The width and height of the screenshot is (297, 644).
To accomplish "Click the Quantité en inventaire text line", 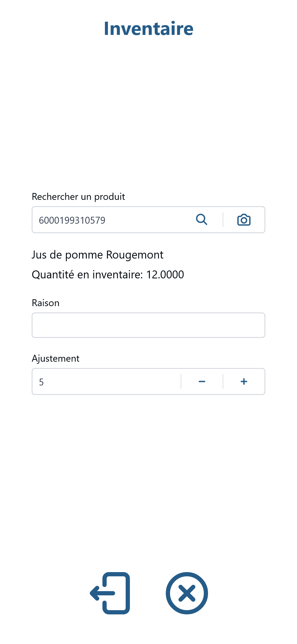I will point(108,275).
